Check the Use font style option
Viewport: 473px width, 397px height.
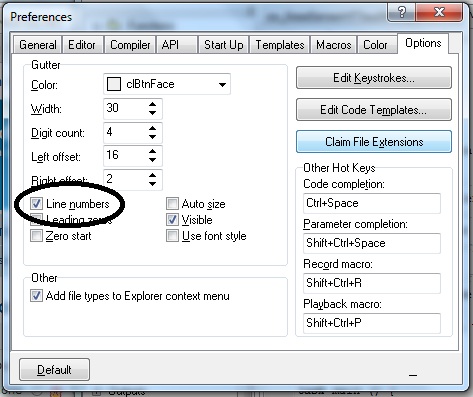(x=172, y=235)
